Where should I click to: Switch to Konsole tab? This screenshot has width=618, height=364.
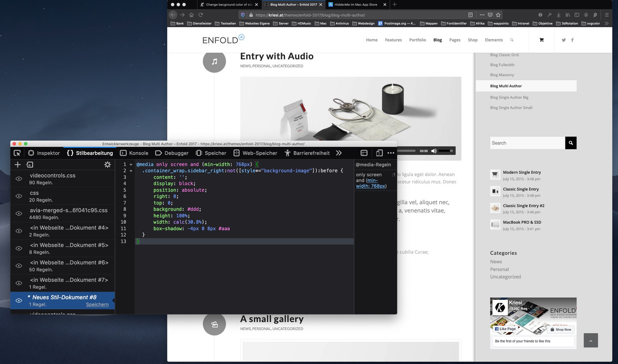tap(134, 153)
